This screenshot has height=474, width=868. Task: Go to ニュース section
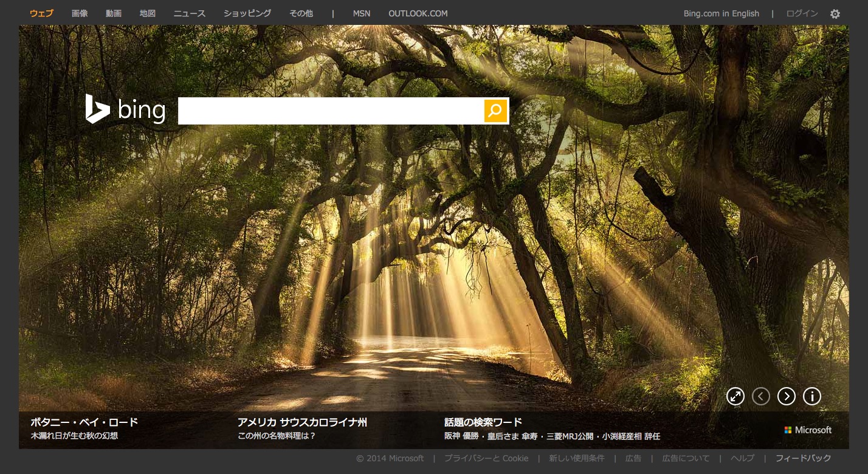click(x=190, y=13)
